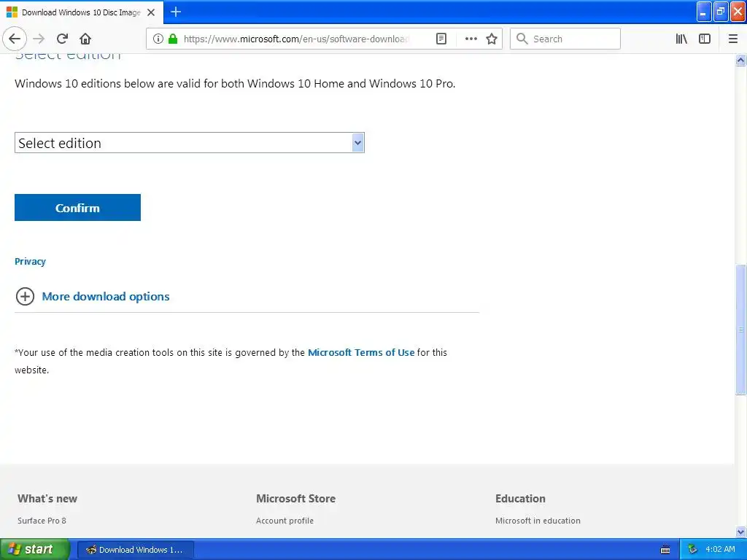
Task: Open Microsoft Terms of Use link
Action: coord(361,352)
